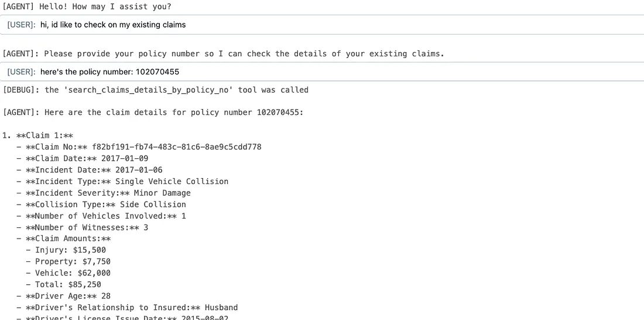Click the 'Here are the claim details' line

click(153, 113)
